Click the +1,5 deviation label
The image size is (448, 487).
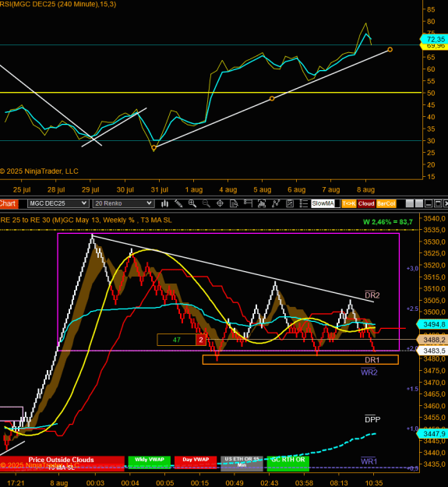pos(413,389)
